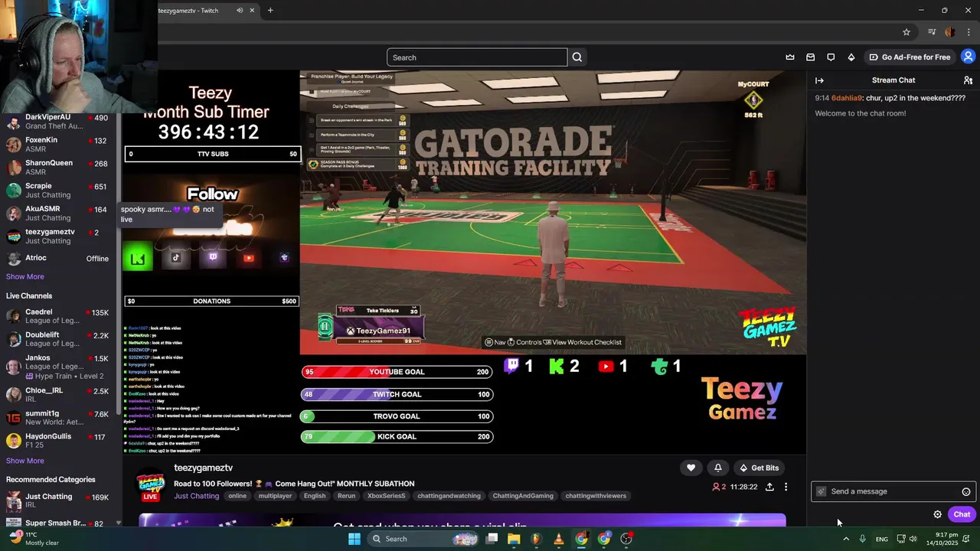Click the 'English' stream tag
The image size is (980, 551).
coord(315,496)
